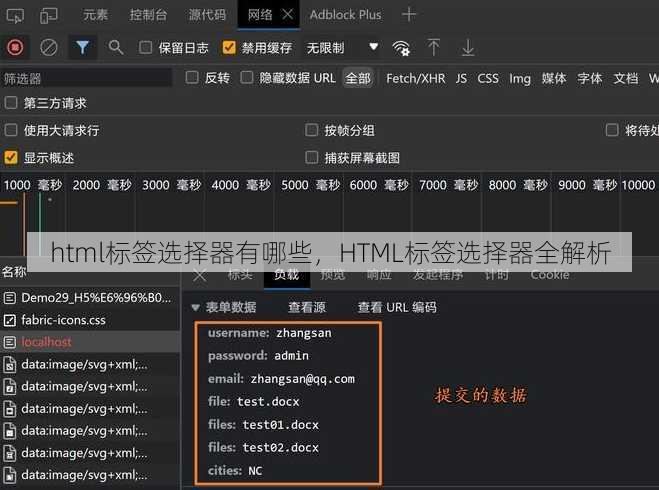Click 3000 毫秒 timeline marker

[x=171, y=185]
